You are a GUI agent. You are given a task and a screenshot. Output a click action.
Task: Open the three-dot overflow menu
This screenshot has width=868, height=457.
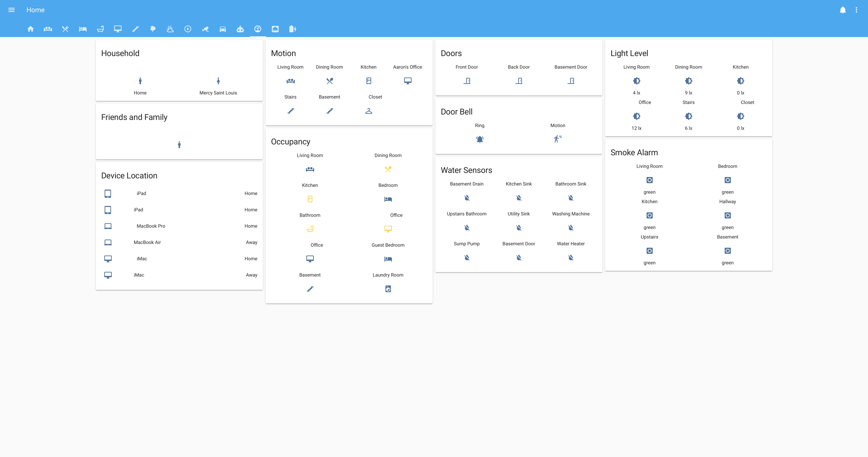856,10
